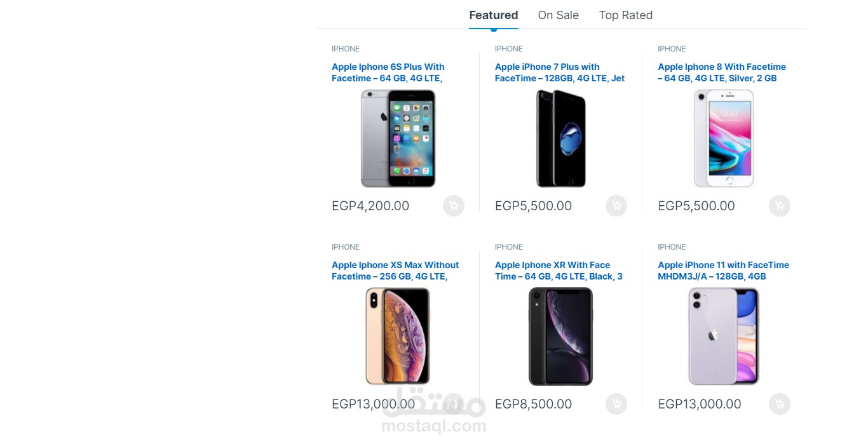Click the iPhone 6S Plus product image
This screenshot has width=868, height=444.
398,138
